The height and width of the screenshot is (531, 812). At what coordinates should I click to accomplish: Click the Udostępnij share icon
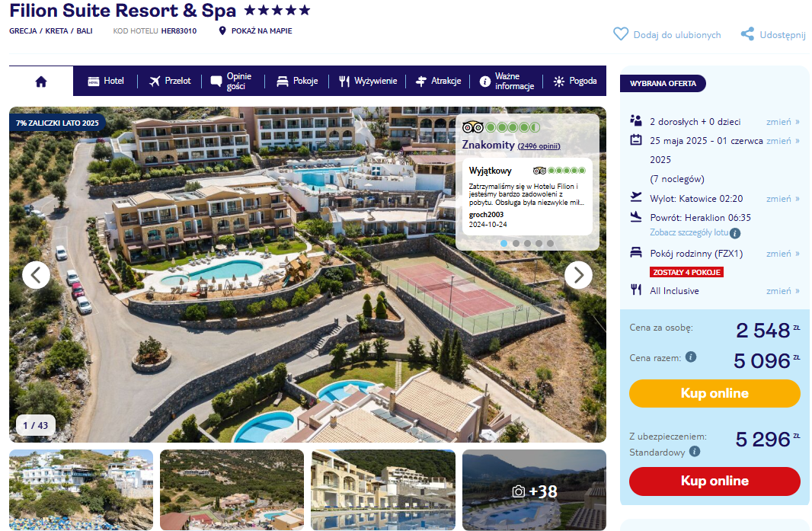click(x=747, y=34)
